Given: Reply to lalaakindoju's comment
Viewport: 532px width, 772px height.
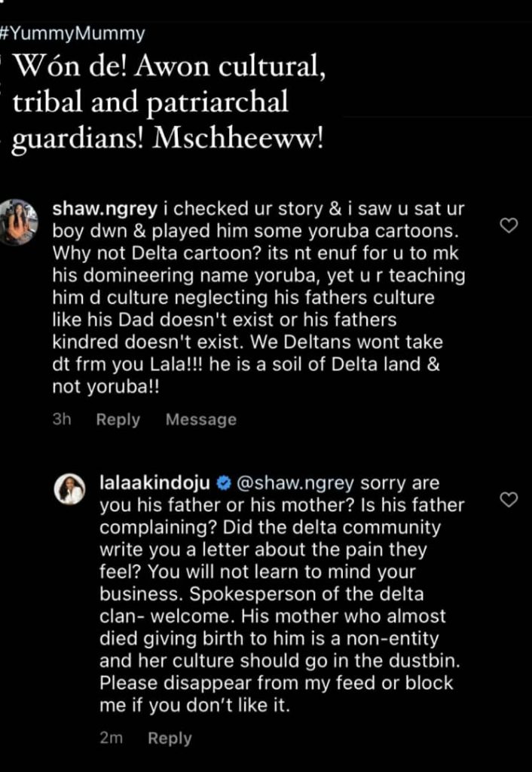Looking at the screenshot, I should 170,739.
